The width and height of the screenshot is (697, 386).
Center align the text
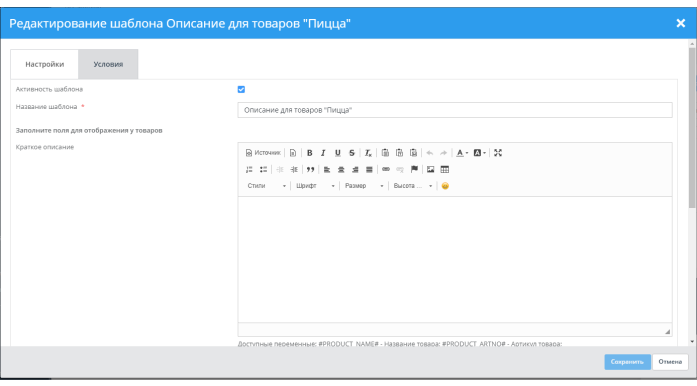pyautogui.click(x=341, y=169)
